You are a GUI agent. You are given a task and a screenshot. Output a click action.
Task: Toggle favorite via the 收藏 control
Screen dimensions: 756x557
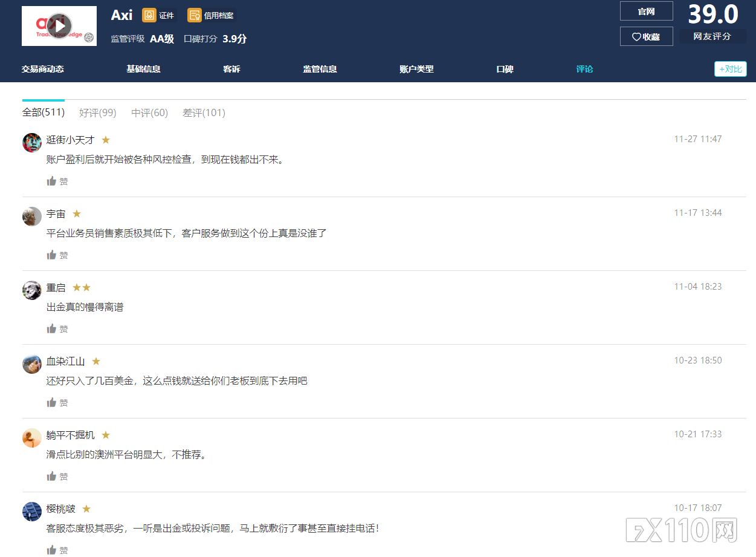[x=646, y=36]
